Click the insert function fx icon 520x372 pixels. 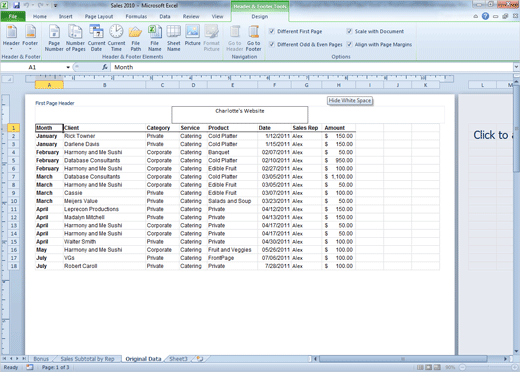pyautogui.click(x=105, y=67)
